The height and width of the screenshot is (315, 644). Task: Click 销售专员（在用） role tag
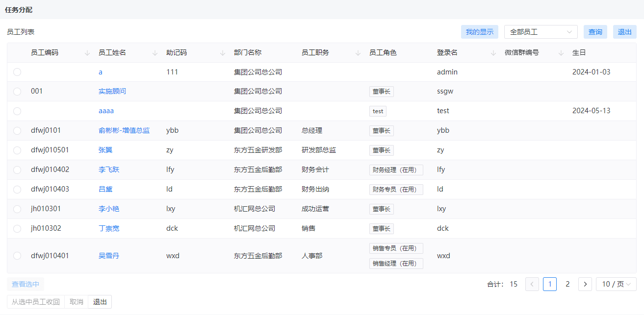[x=396, y=248]
